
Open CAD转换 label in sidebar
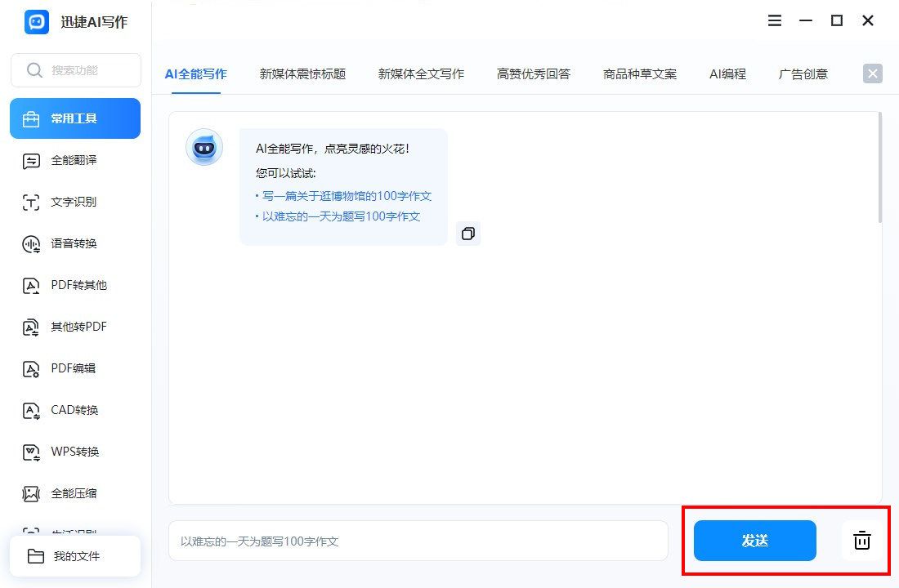[74, 410]
